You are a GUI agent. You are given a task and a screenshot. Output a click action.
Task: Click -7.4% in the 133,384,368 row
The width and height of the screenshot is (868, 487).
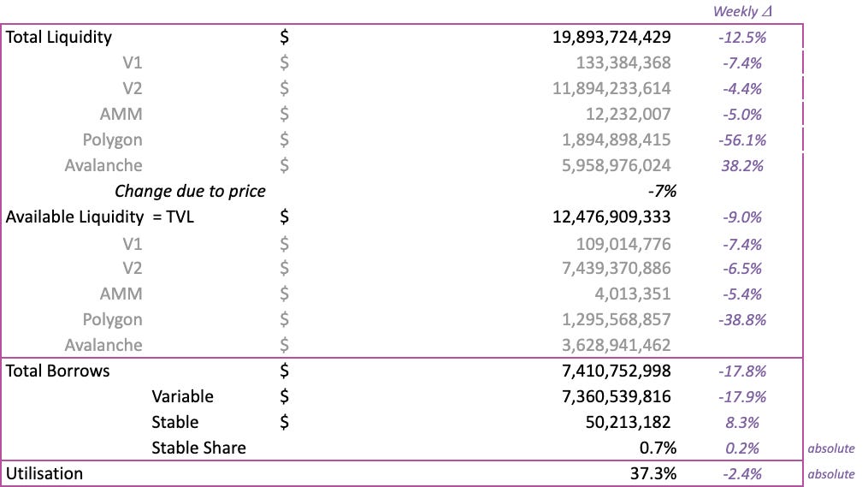742,63
